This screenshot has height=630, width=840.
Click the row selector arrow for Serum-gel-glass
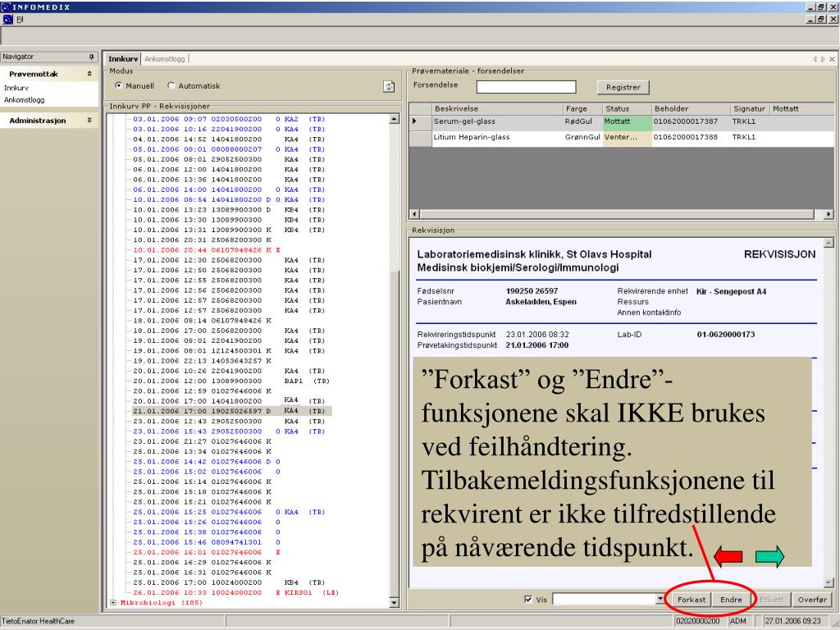[x=414, y=121]
